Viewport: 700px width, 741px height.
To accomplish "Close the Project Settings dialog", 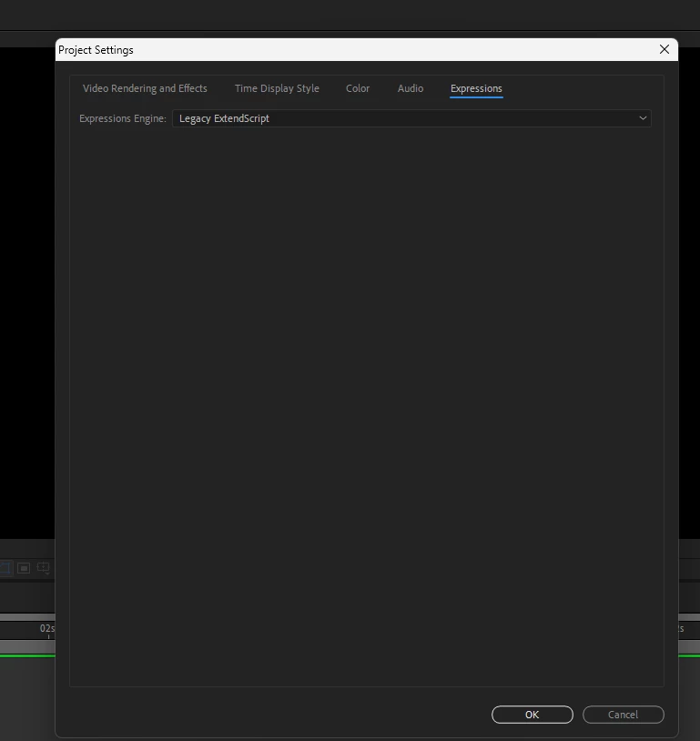I will point(664,50).
